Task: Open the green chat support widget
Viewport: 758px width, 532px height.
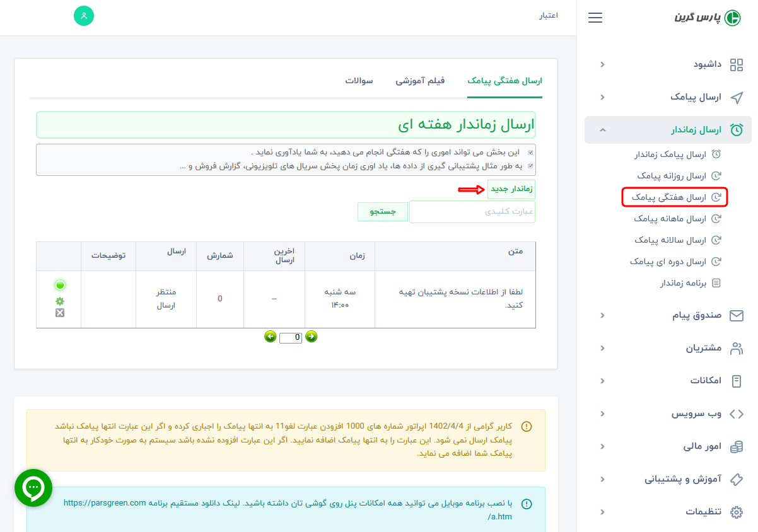Action: pyautogui.click(x=33, y=488)
